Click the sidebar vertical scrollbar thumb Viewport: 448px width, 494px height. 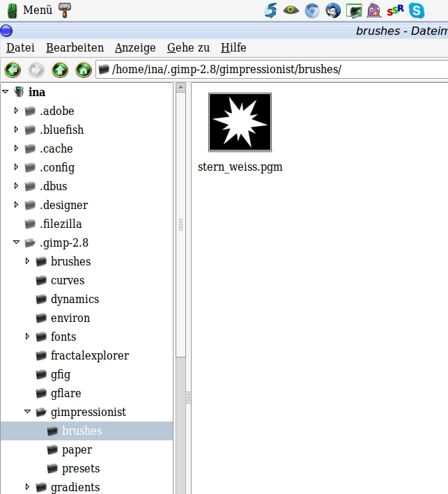[x=181, y=224]
